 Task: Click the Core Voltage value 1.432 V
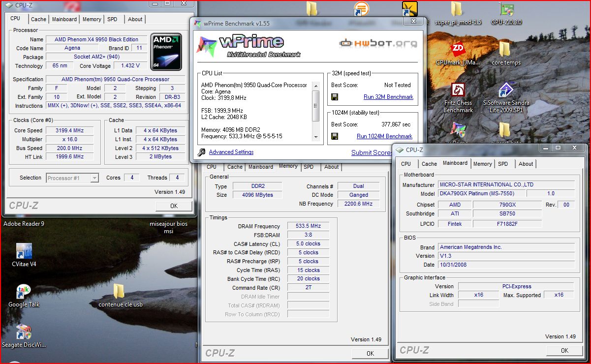pyautogui.click(x=130, y=65)
